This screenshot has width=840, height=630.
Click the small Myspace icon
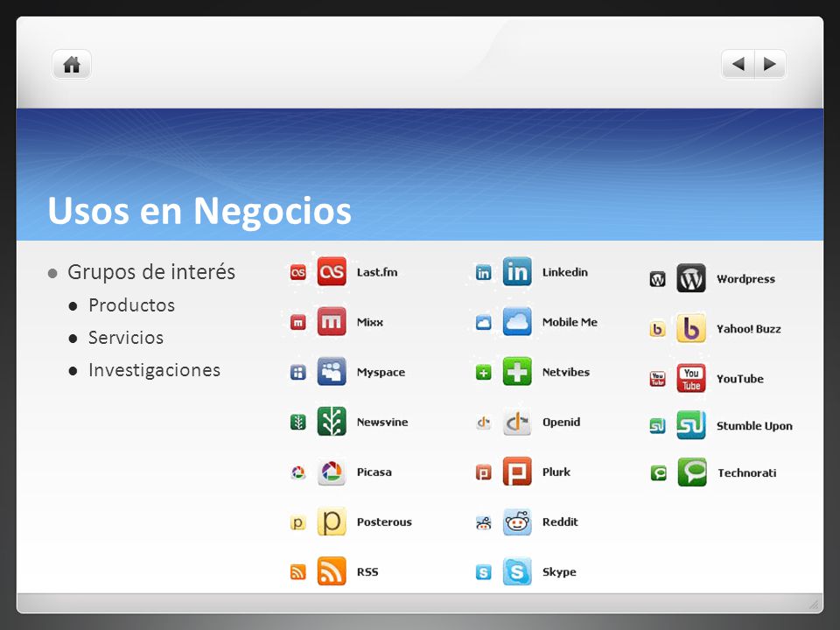click(297, 372)
